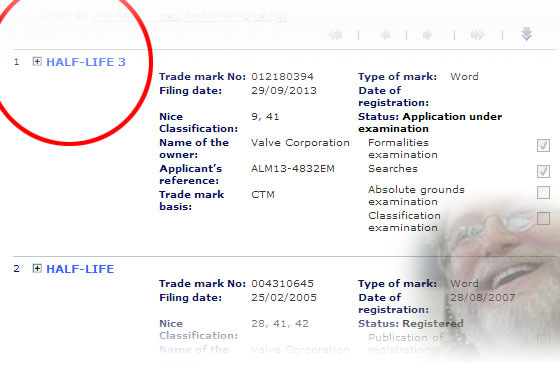The height and width of the screenshot is (366, 560).
Task: Toggle Absolute grounds examination checkbox
Action: 543,192
